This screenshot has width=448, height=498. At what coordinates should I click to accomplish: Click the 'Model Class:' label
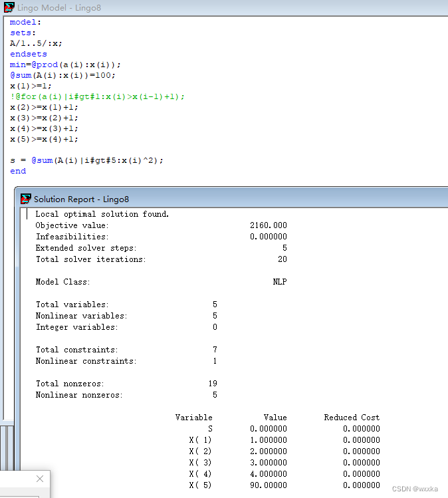(63, 282)
